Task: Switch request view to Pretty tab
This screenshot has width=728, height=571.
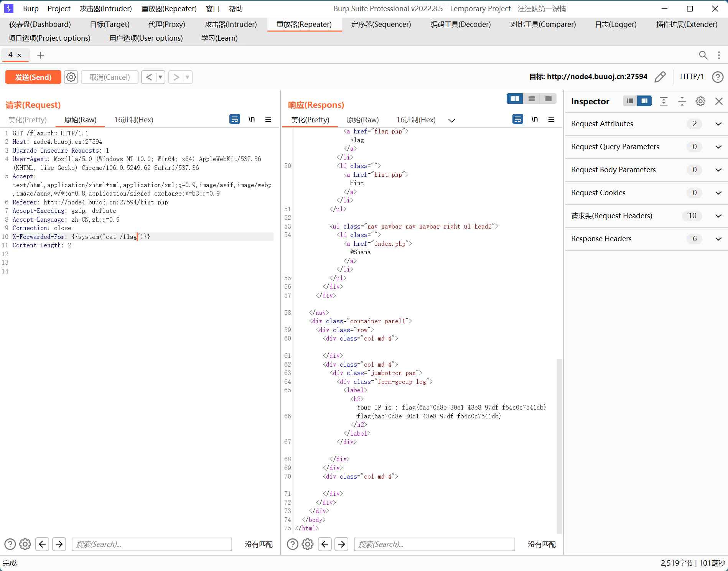Action: 28,120
